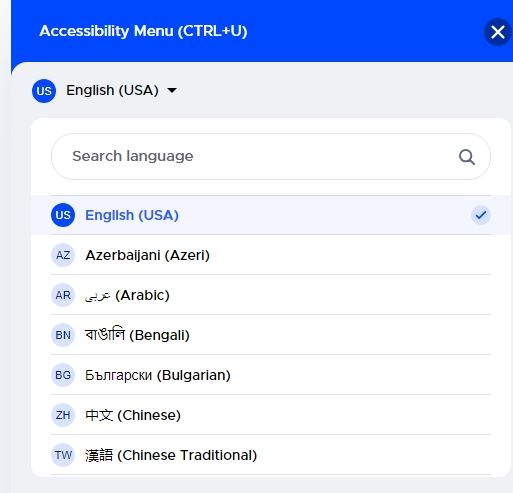The height and width of the screenshot is (493, 513).
Task: Click the checkmark on the English (USA) row
Action: tap(481, 215)
